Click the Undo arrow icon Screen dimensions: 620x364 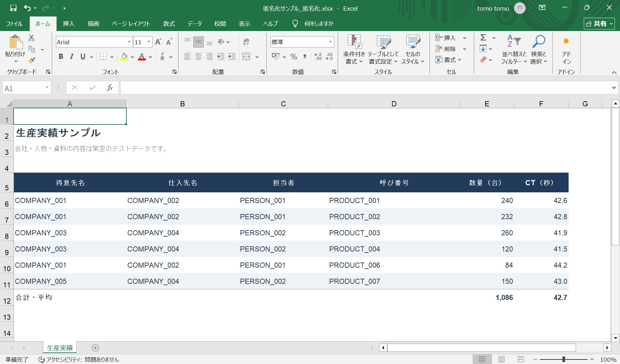point(27,8)
